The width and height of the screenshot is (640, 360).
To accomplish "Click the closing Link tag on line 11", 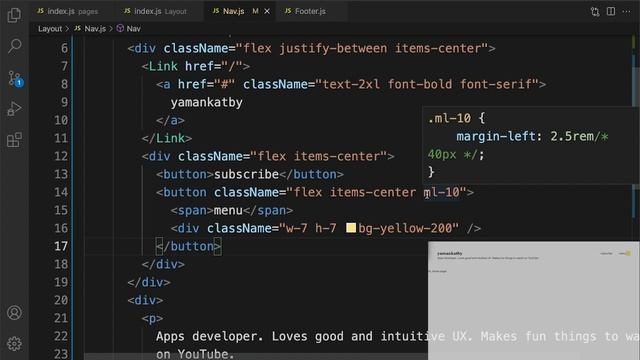I will click(167, 138).
